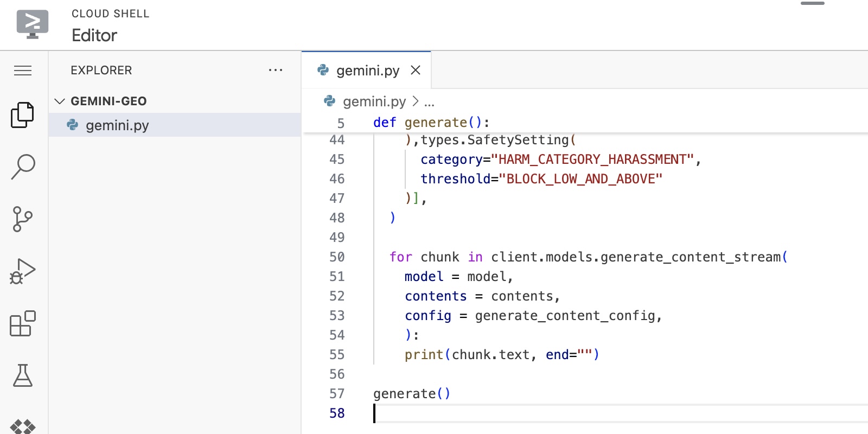
Task: Click 'generate_content_stream' on line 50
Action: pyautogui.click(x=691, y=257)
